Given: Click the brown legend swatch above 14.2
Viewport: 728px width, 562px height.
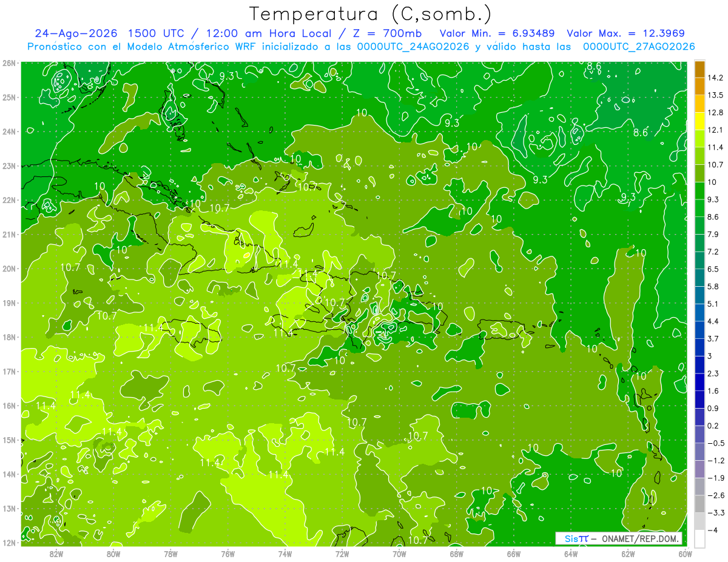Looking at the screenshot, I should pyautogui.click(x=699, y=69).
